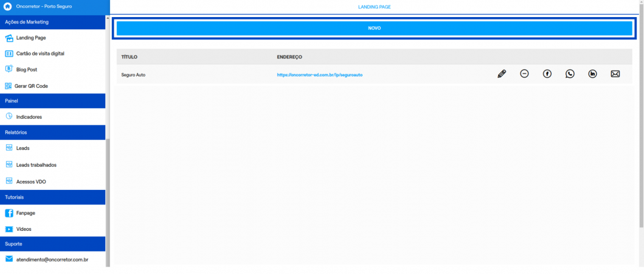Click the Facebook Fanpage icon

(9, 213)
